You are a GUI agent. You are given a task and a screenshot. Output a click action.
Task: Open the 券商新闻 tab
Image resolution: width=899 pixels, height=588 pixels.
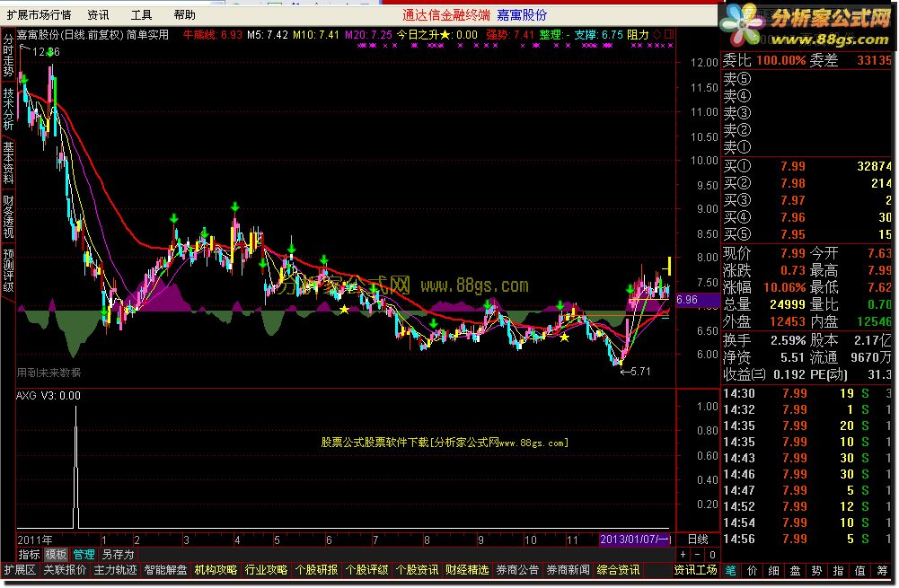(568, 570)
